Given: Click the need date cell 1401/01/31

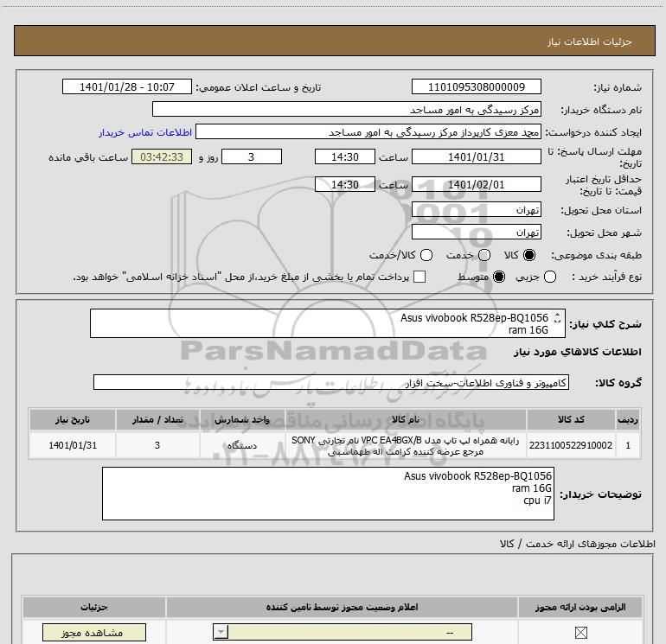Looking at the screenshot, I should (72, 445).
